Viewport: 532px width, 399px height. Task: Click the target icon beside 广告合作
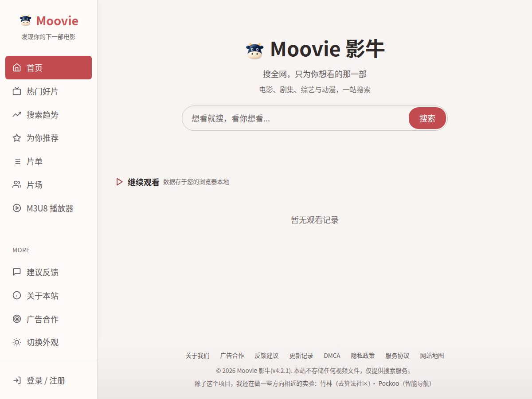click(x=17, y=319)
